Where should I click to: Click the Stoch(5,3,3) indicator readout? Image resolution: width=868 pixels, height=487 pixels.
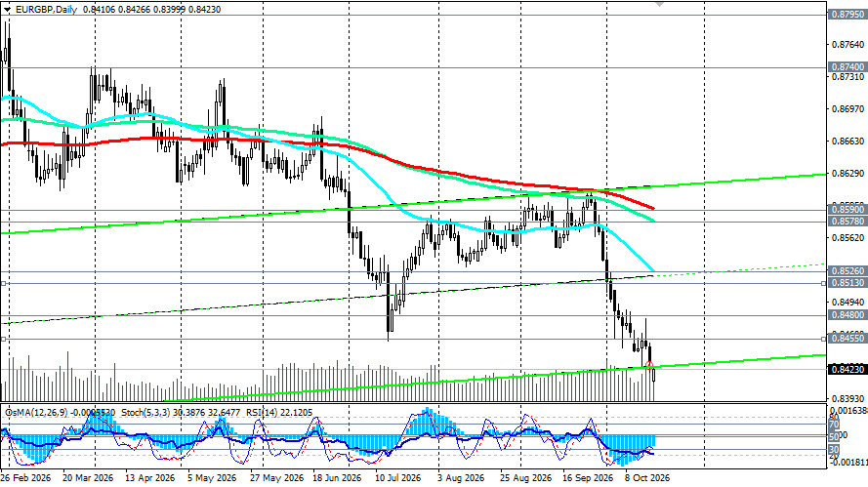coord(181,412)
